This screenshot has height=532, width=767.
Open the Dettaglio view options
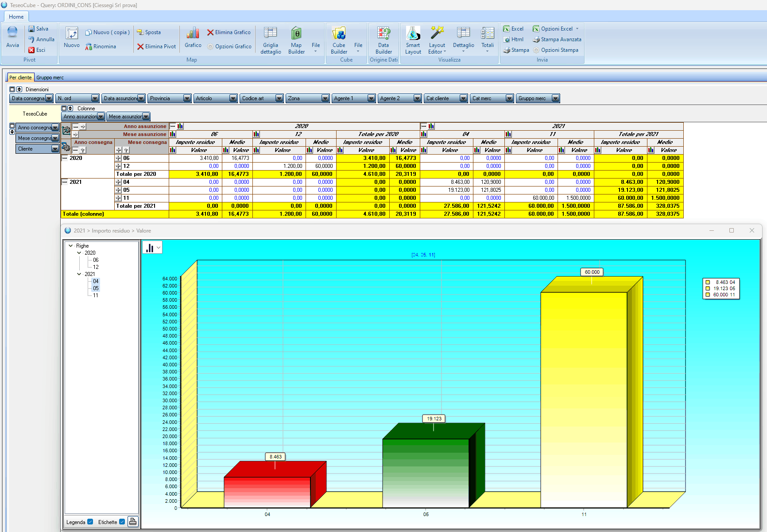tap(464, 39)
